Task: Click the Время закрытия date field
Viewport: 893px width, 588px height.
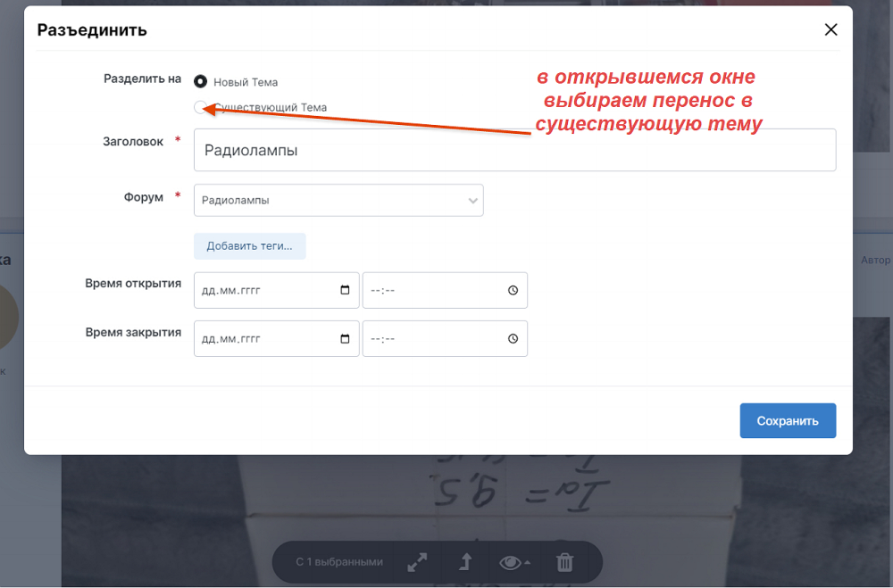Action: (265, 339)
